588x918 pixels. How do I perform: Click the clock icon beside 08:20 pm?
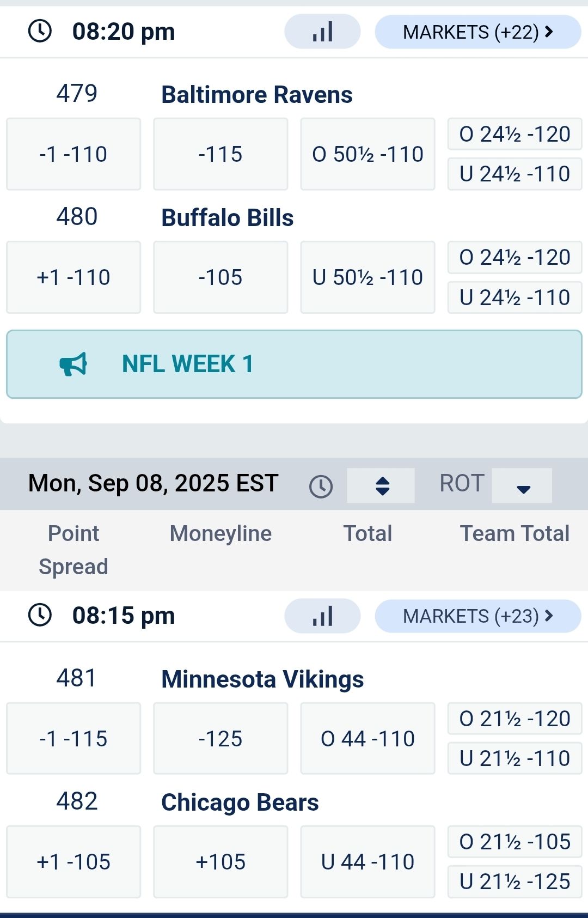click(40, 31)
